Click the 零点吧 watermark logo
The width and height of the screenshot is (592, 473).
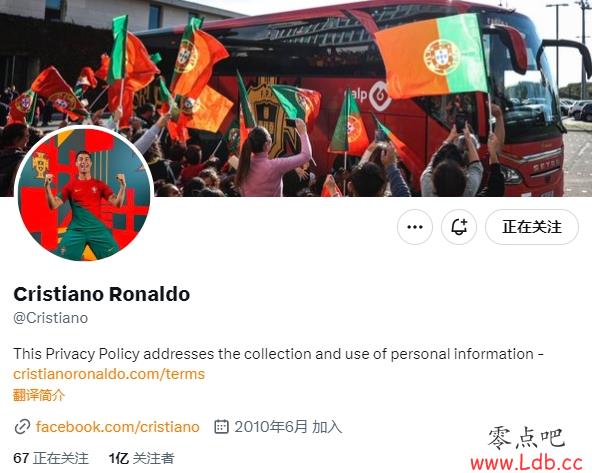(526, 438)
